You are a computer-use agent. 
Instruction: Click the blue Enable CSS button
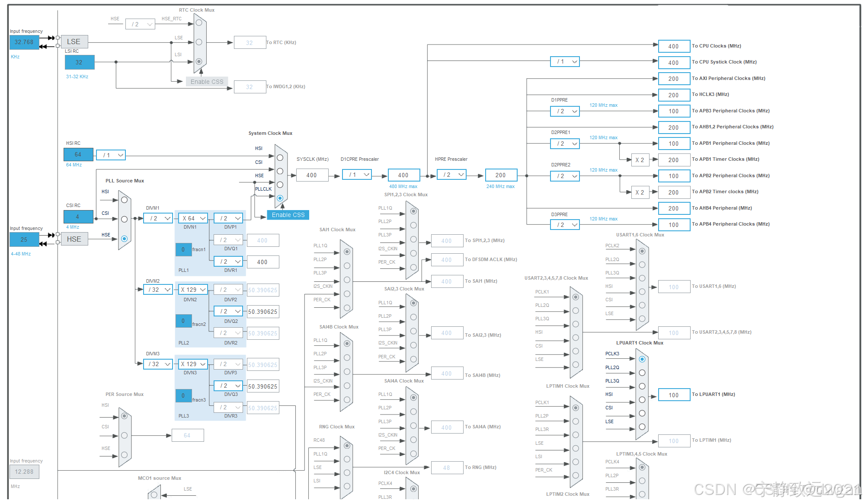(288, 215)
